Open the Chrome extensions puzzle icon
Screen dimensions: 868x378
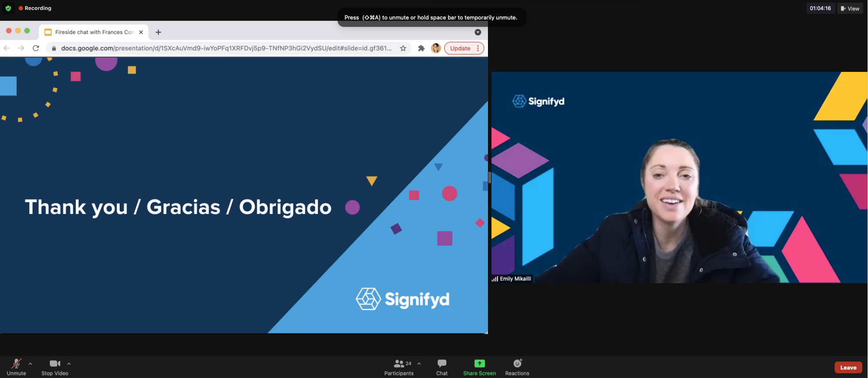coord(421,48)
